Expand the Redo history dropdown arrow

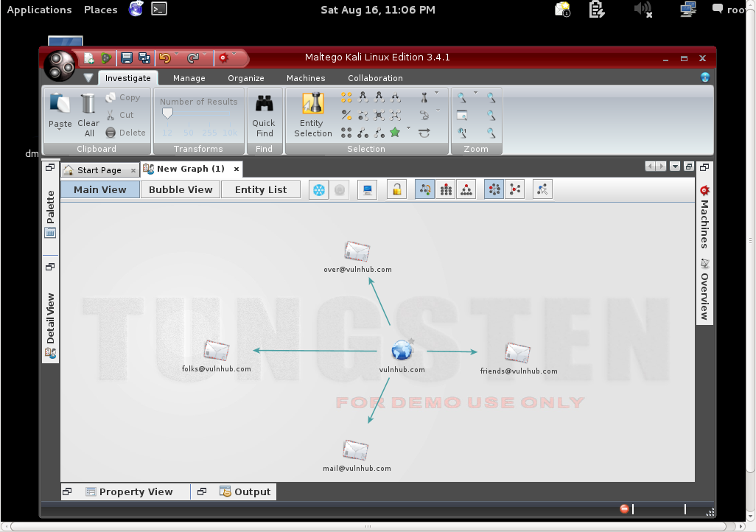pos(204,54)
